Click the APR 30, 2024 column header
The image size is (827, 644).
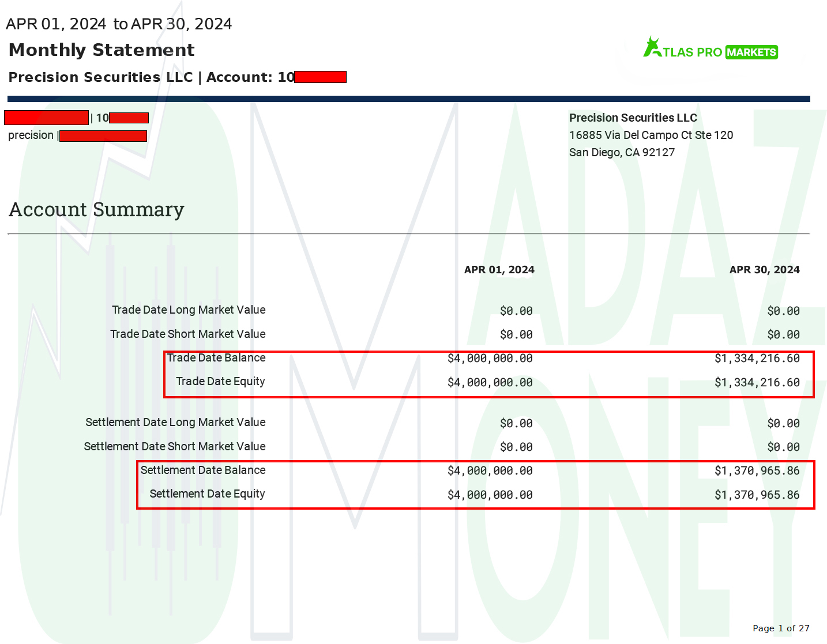764,270
